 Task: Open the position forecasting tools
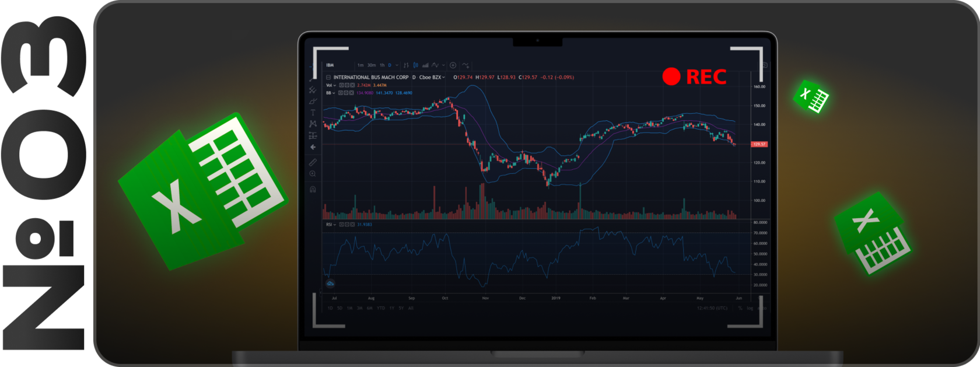point(313,135)
